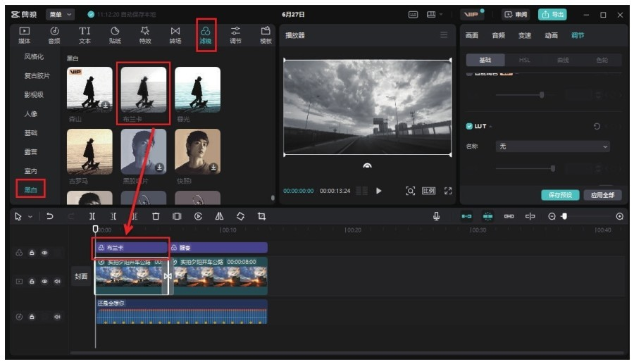The image size is (634, 364).
Task: Open the 滤镜 filters panel
Action: 206,35
